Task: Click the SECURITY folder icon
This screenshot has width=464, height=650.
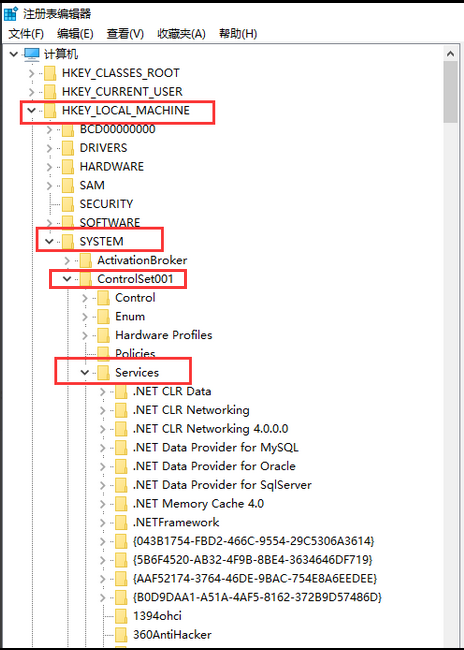Action: coord(68,204)
